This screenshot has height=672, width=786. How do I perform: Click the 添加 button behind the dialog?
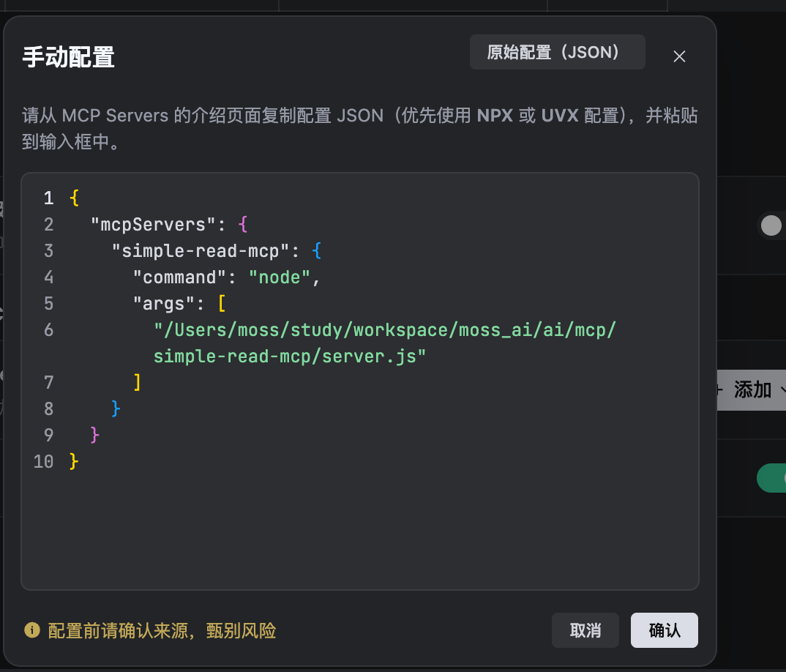tap(752, 389)
